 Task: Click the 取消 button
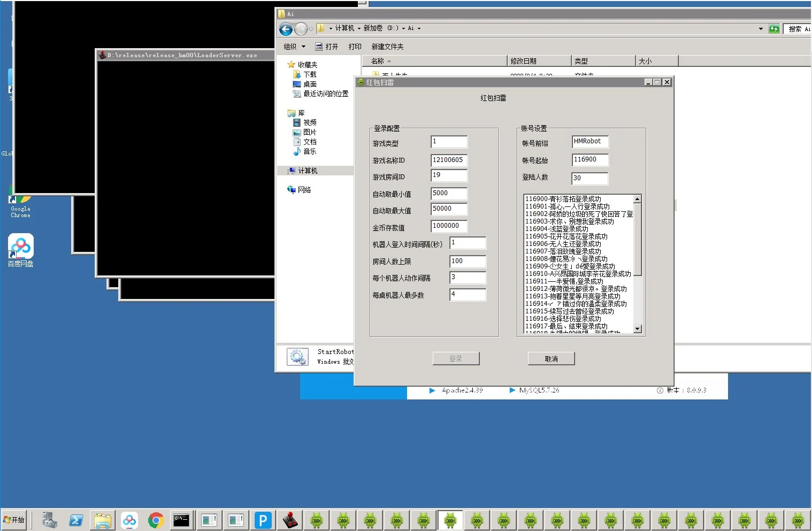click(551, 359)
